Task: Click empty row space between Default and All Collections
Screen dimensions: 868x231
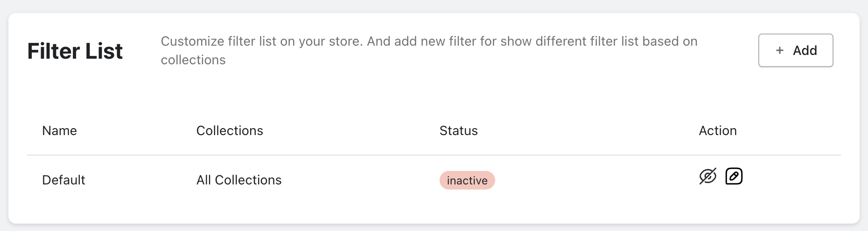Action: 140,180
